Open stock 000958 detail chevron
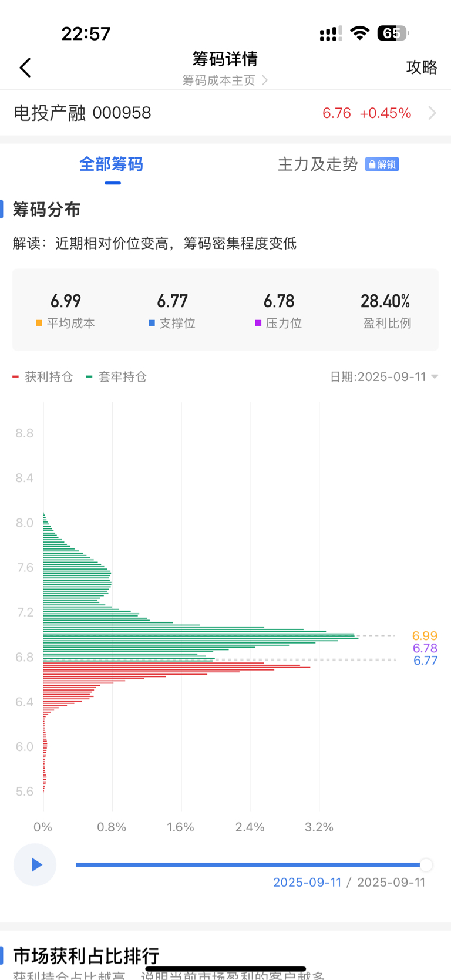Viewport: 451px width, 980px height. coord(432,113)
